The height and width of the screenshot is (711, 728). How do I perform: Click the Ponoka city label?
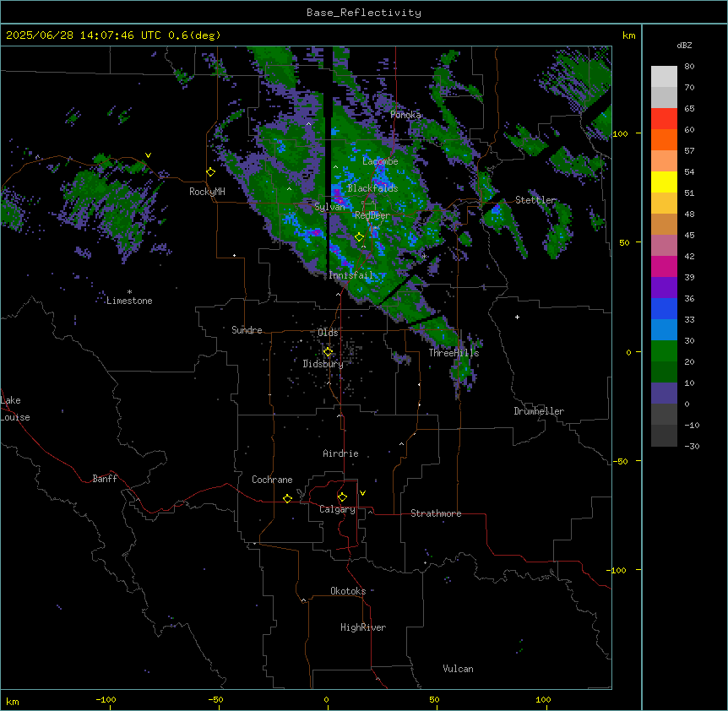pyautogui.click(x=405, y=115)
